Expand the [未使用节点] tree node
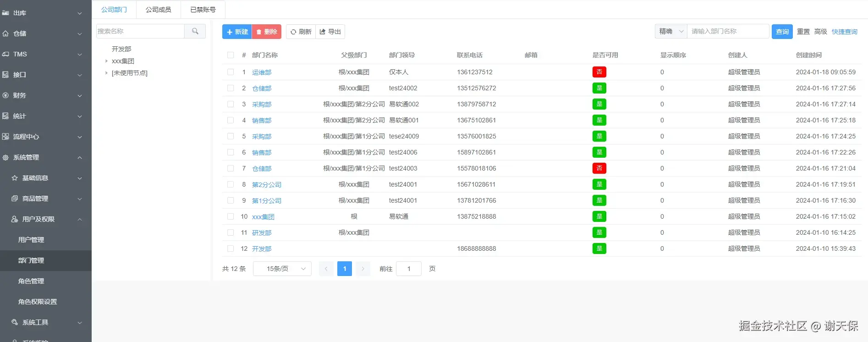The image size is (868, 342). pos(106,73)
